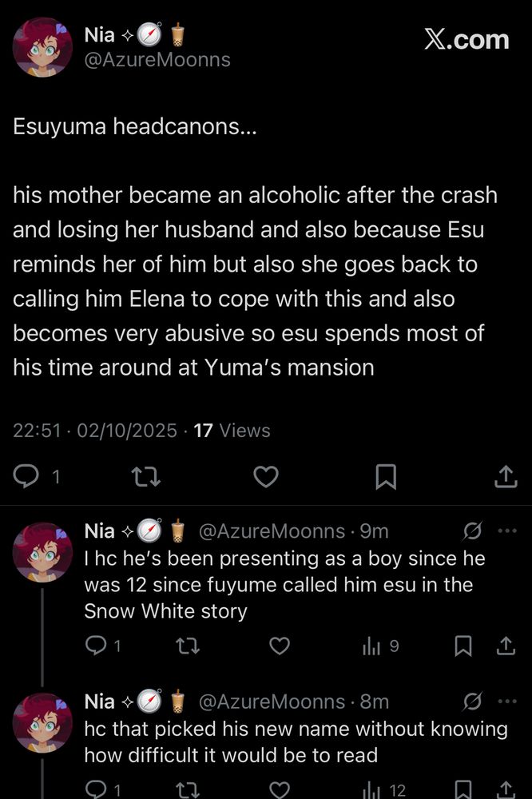Reply to the Snow White story comment
532x799 pixels.
(97, 646)
